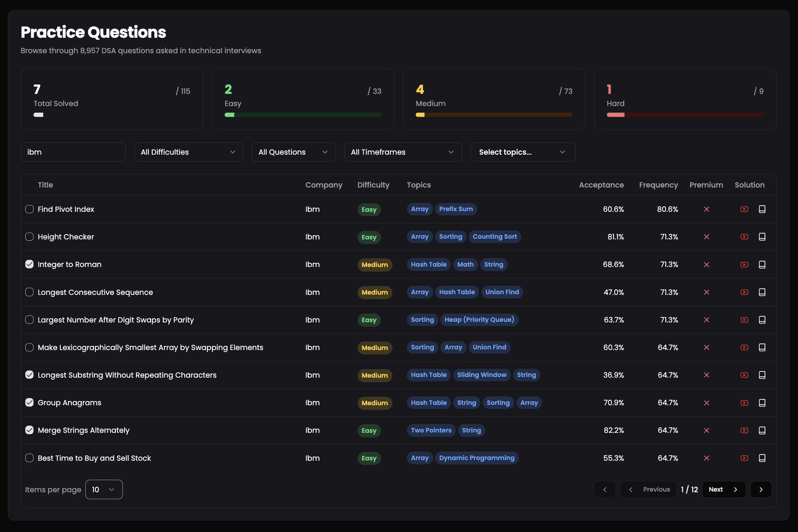This screenshot has width=798, height=532.
Task: Open video solution for Group Anagrams
Action: (744, 403)
